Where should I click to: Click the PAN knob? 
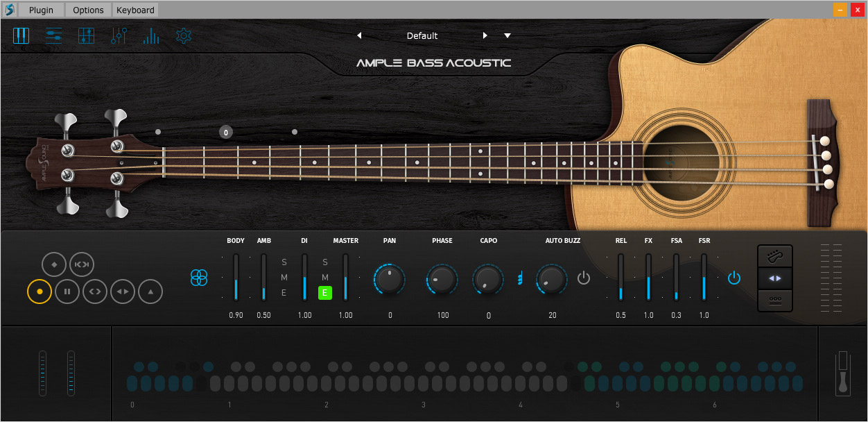click(390, 279)
